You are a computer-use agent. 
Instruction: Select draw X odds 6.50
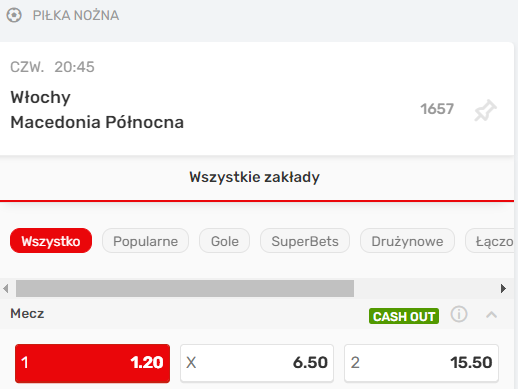pyautogui.click(x=257, y=363)
